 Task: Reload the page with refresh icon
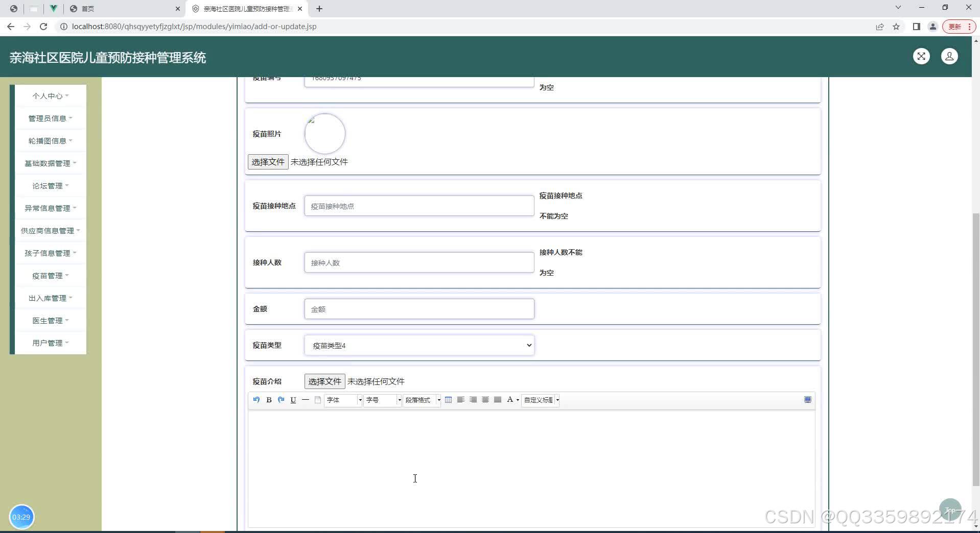tap(43, 27)
